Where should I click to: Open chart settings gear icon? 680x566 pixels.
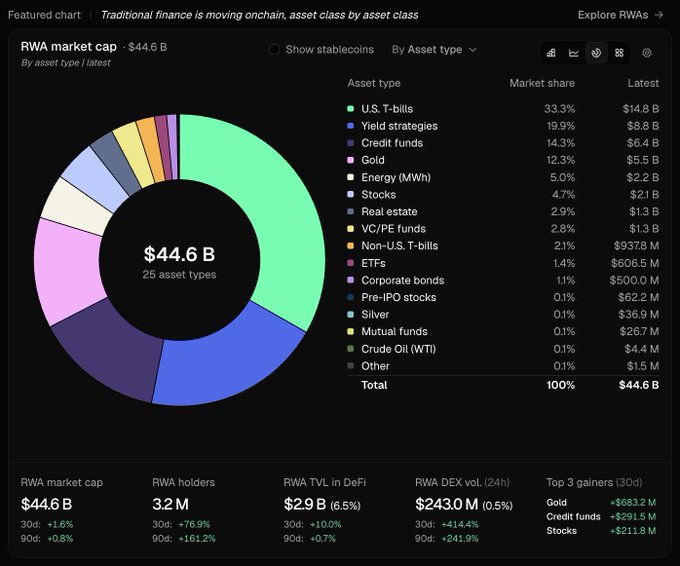pyautogui.click(x=647, y=53)
